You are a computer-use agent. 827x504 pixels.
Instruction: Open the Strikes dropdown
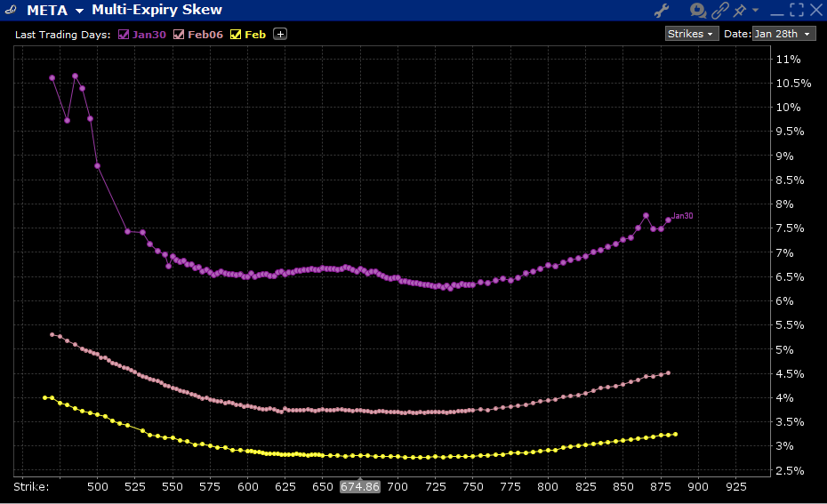692,34
